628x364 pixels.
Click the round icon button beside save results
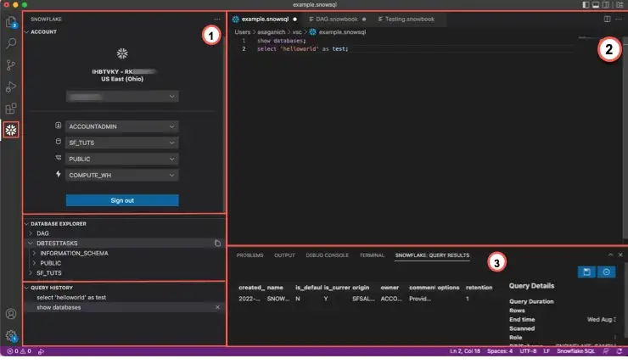(607, 272)
